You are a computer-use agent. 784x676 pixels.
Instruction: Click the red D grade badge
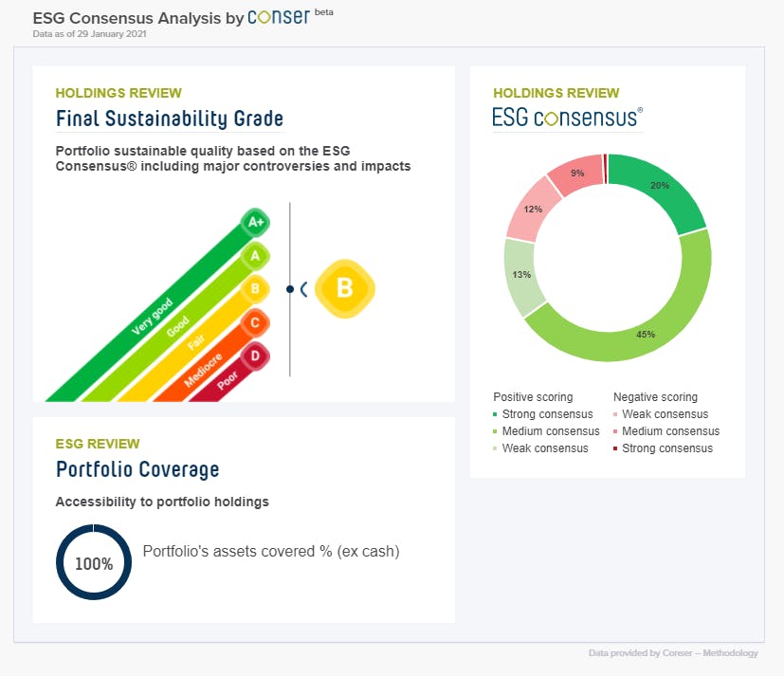click(254, 357)
